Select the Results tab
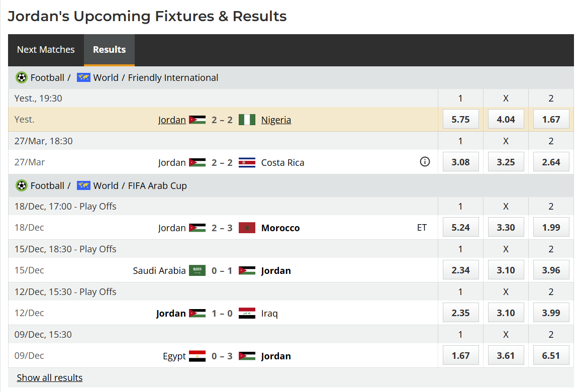This screenshot has height=392, width=578. coord(109,50)
